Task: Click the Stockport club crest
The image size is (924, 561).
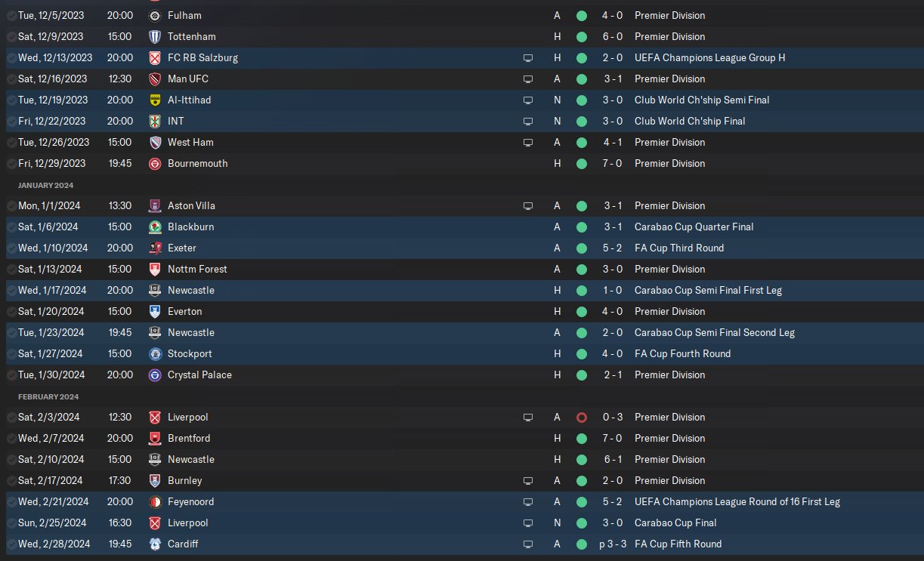Action: [156, 353]
